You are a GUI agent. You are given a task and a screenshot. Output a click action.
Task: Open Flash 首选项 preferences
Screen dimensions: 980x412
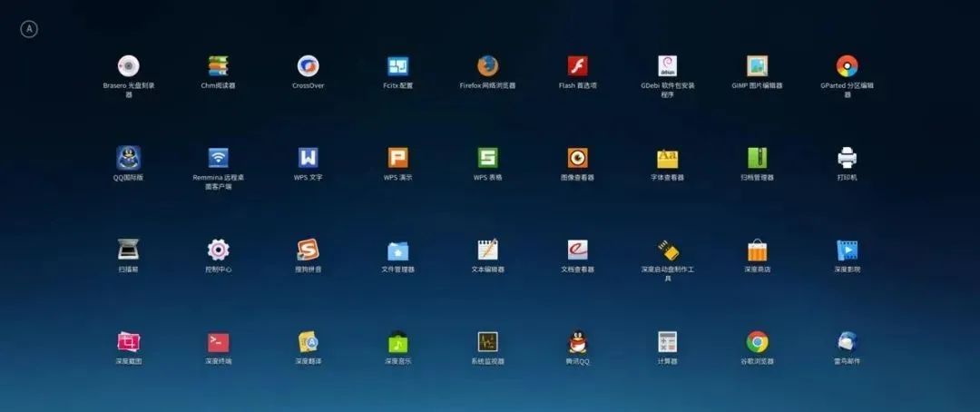tap(577, 66)
